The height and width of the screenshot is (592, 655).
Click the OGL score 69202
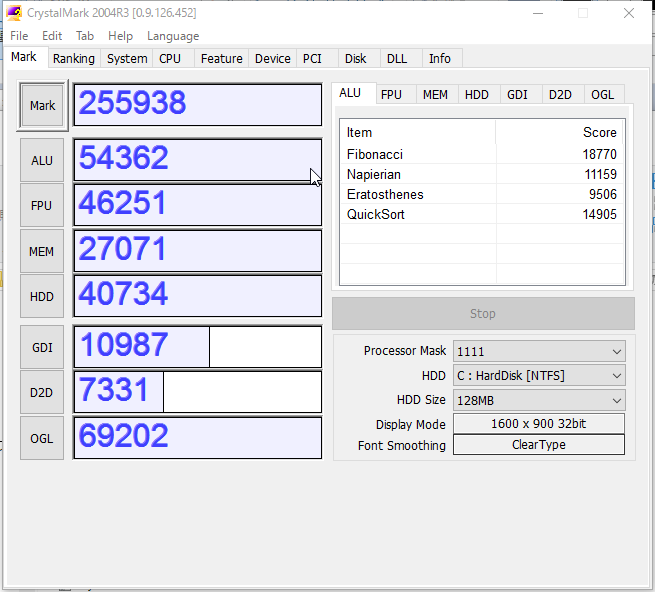(x=198, y=438)
